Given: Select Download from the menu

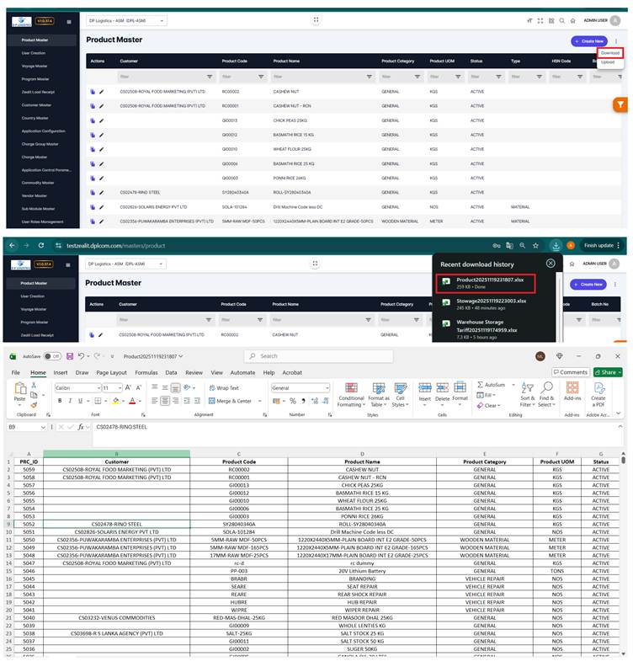Looking at the screenshot, I should (609, 53).
